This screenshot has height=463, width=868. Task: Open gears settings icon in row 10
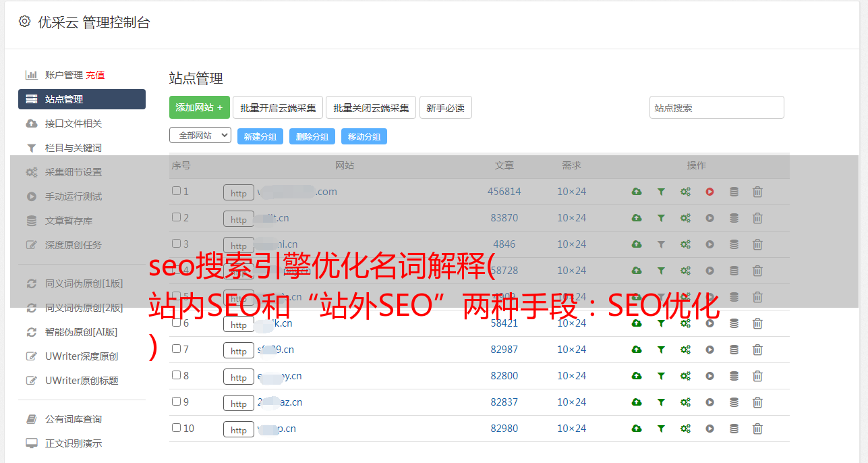pyautogui.click(x=685, y=429)
